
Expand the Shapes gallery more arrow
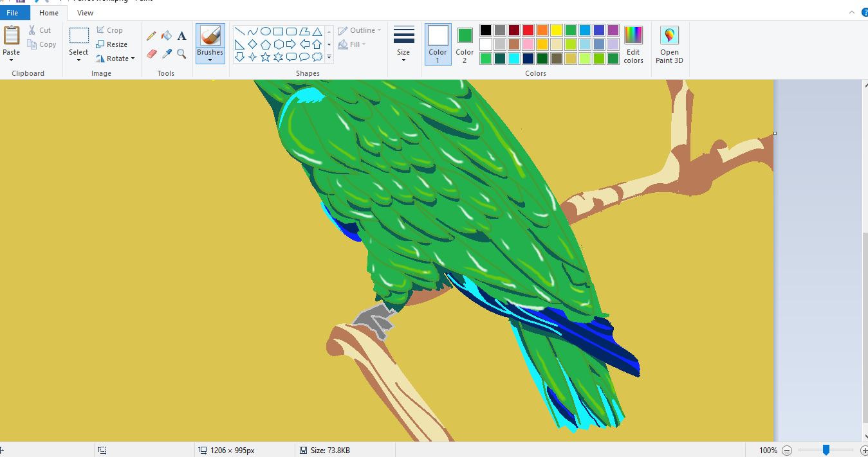click(329, 58)
